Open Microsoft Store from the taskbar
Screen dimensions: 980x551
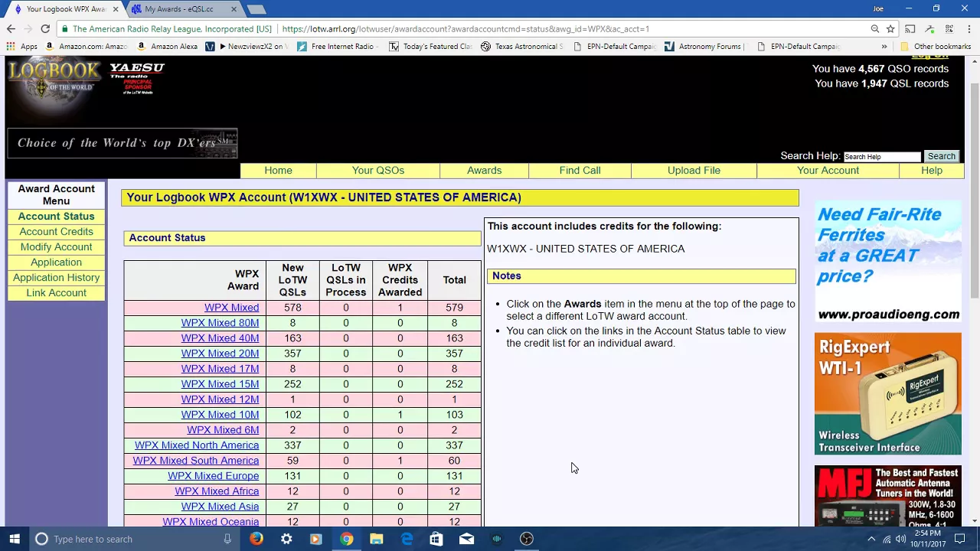click(x=436, y=539)
